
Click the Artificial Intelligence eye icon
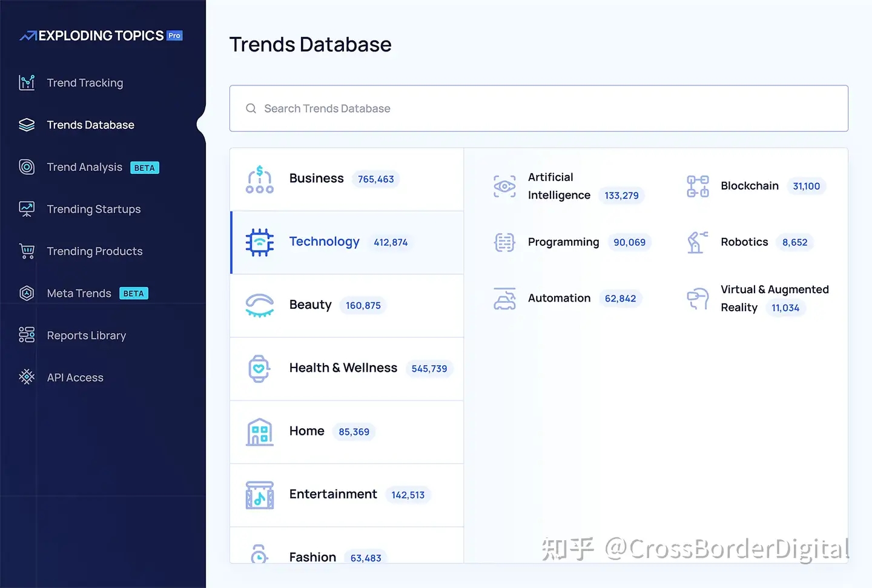tap(504, 187)
